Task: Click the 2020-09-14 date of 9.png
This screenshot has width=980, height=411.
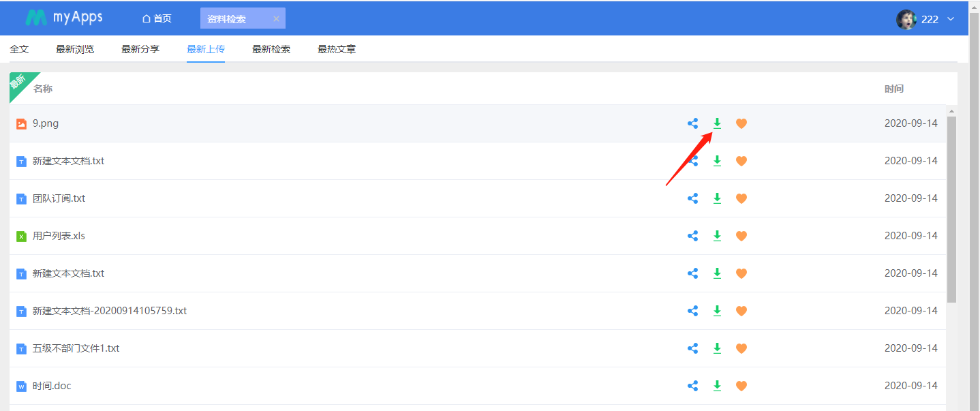Action: coord(911,123)
